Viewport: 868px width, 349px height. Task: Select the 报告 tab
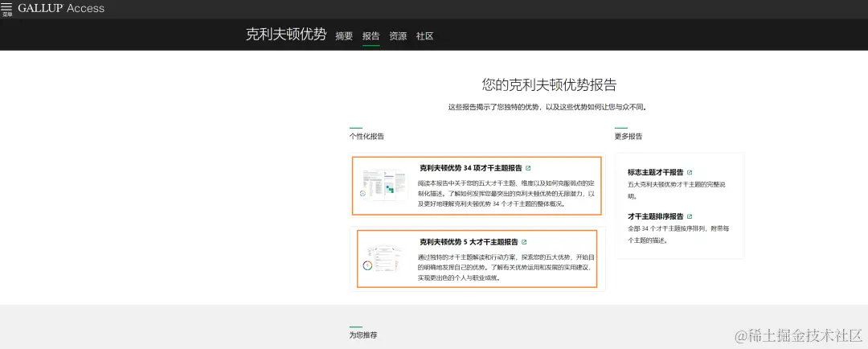(371, 36)
